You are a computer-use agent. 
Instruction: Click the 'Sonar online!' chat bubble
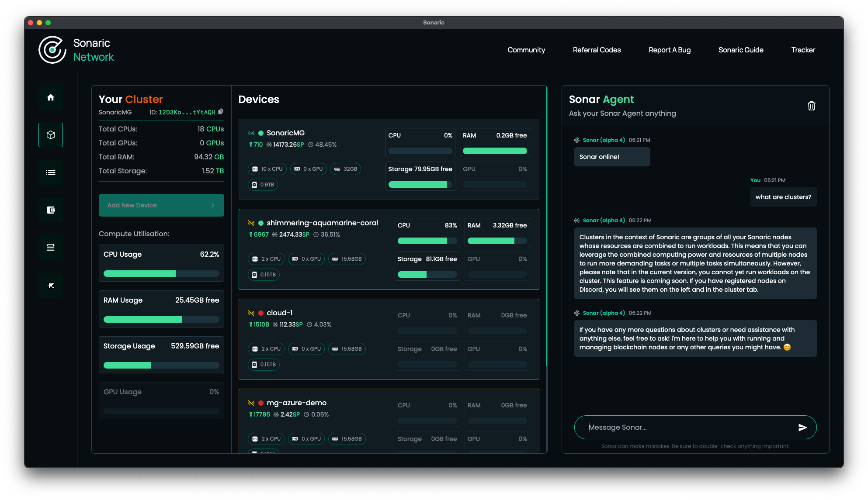[612, 157]
